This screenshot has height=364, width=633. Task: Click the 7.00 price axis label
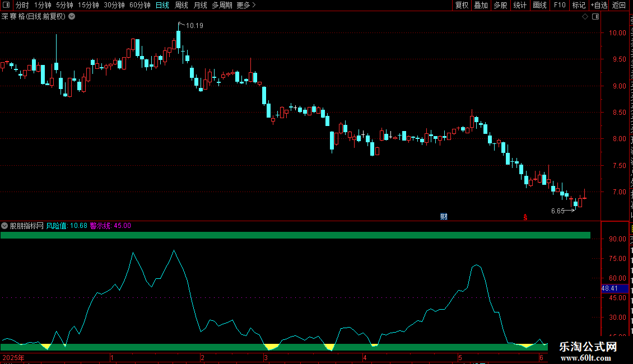pyautogui.click(x=619, y=192)
